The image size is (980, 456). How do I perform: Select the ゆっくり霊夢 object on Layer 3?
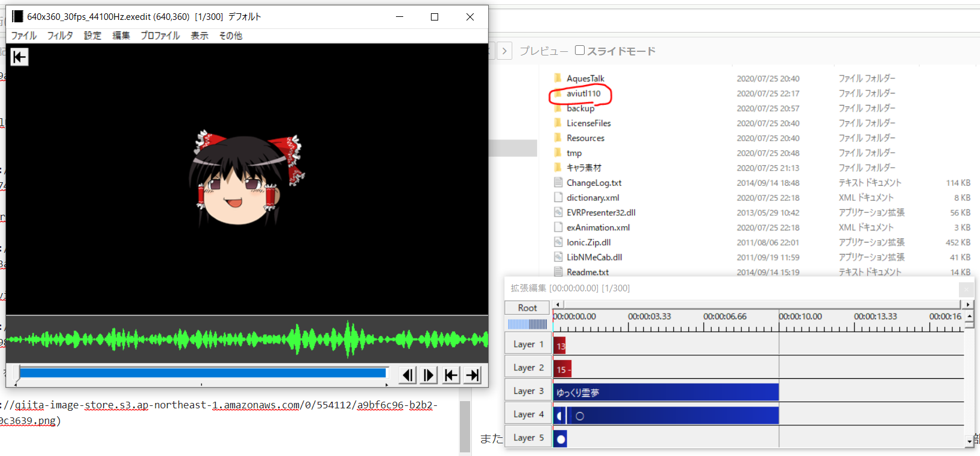(666, 393)
